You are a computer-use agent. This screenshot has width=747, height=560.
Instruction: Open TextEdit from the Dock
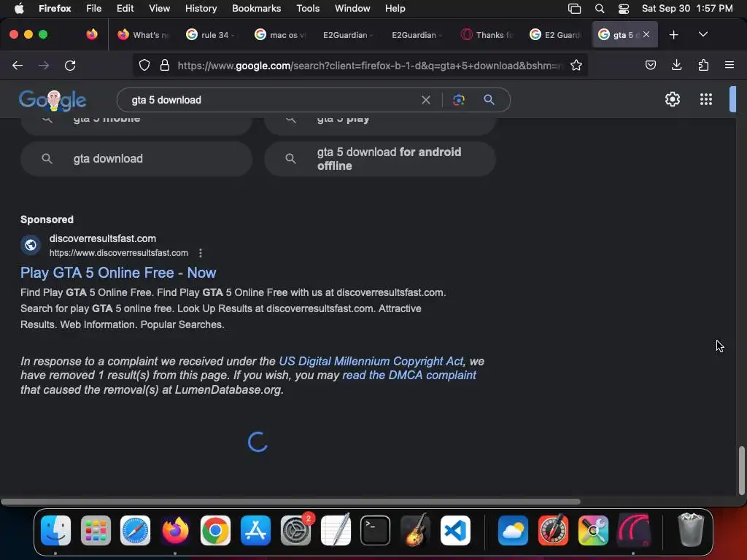click(336, 531)
